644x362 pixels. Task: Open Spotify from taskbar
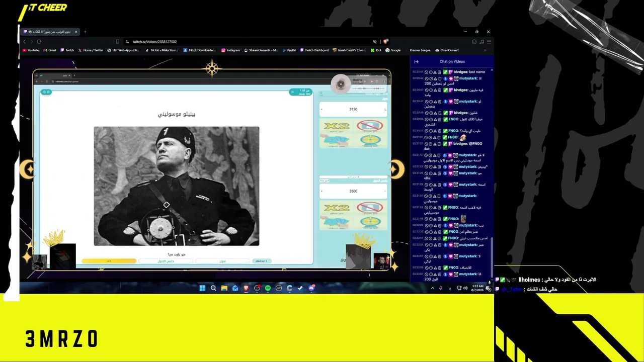coord(268,288)
